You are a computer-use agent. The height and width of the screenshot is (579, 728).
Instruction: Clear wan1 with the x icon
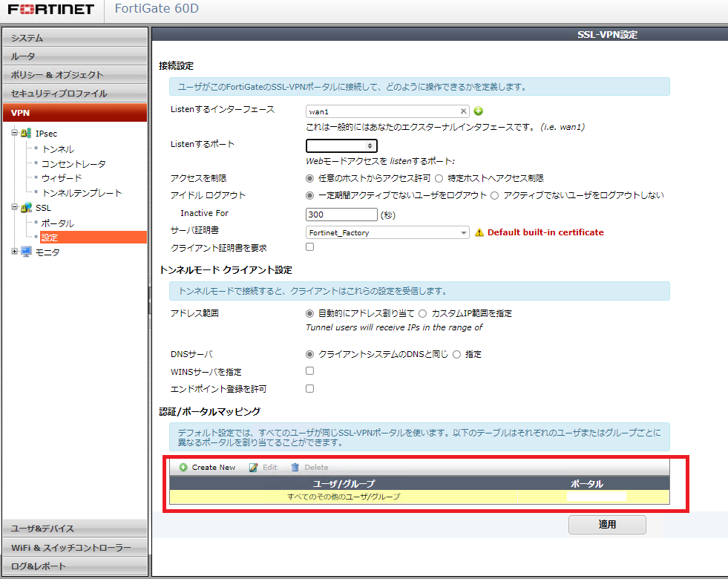(x=463, y=111)
